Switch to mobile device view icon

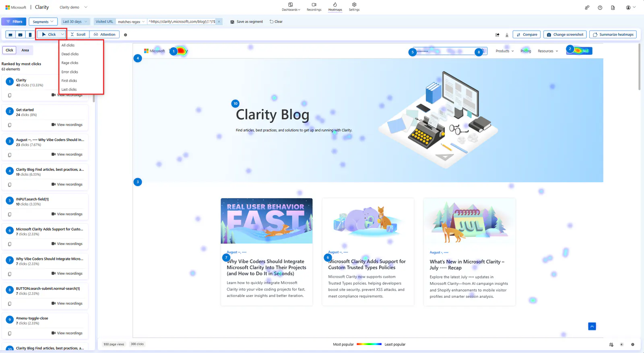(30, 35)
